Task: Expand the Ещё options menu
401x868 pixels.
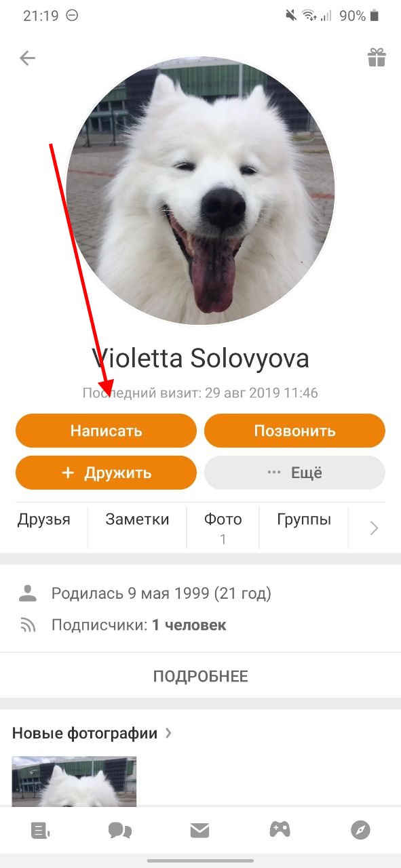Action: [294, 473]
